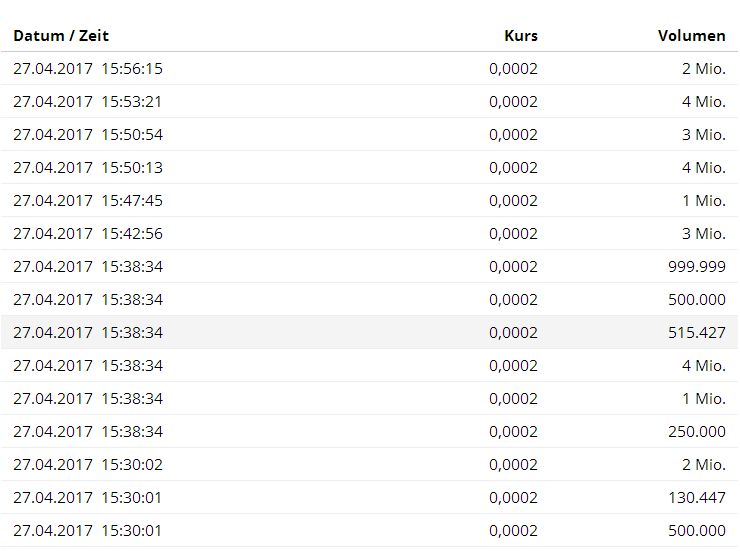
Task: Click the Kurs value in the 15:30:02 row
Action: click(x=513, y=465)
